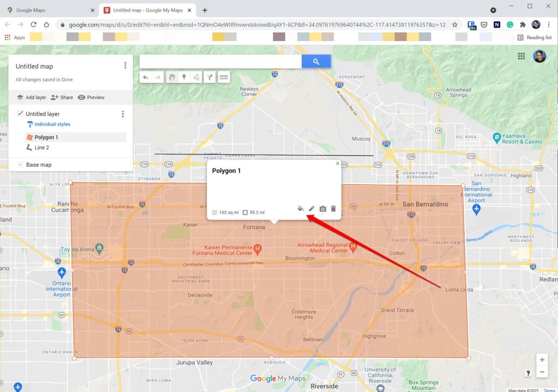Click the Undo arrow

pyautogui.click(x=145, y=77)
